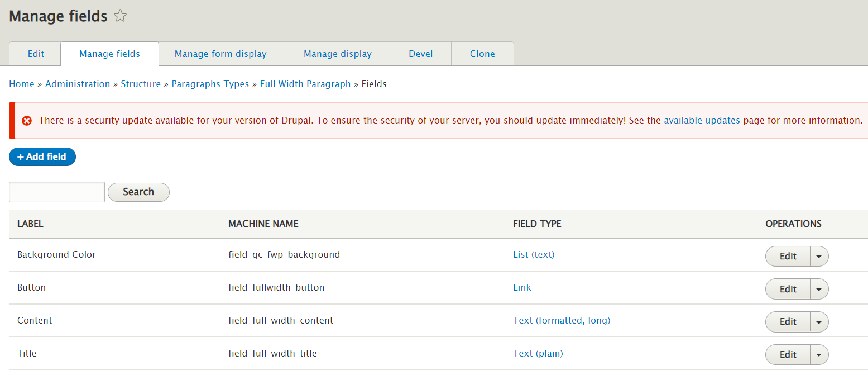The width and height of the screenshot is (868, 389).
Task: Open the List (text) field type link
Action: [x=533, y=254]
